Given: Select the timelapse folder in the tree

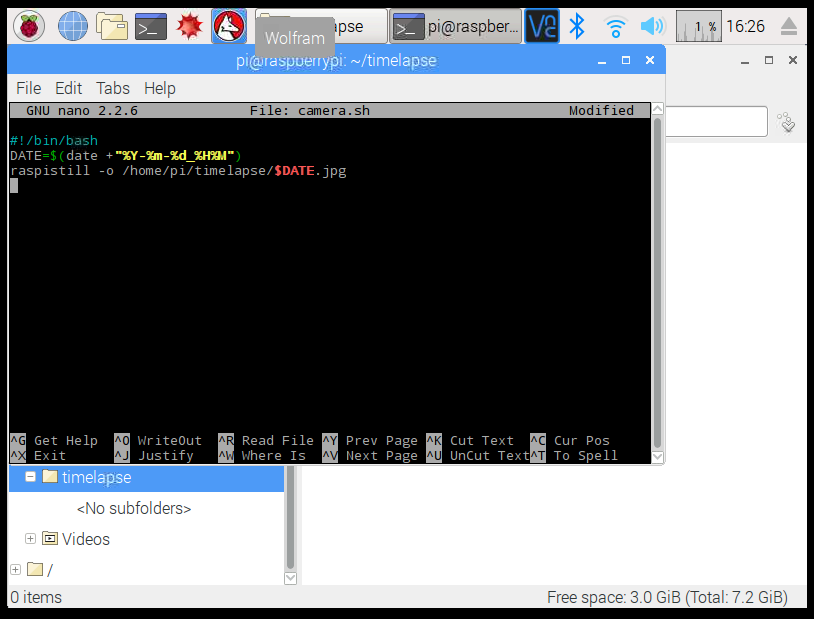Looking at the screenshot, I should pos(96,477).
